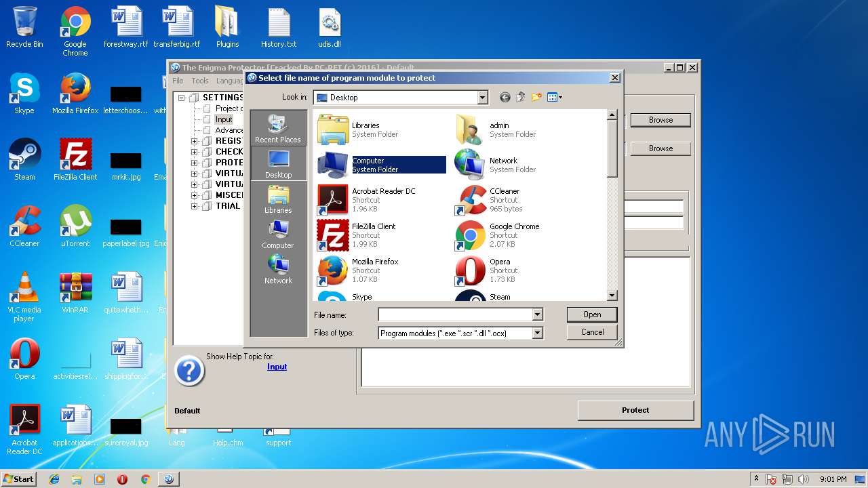Click the µTorrent desktop icon

(x=75, y=226)
